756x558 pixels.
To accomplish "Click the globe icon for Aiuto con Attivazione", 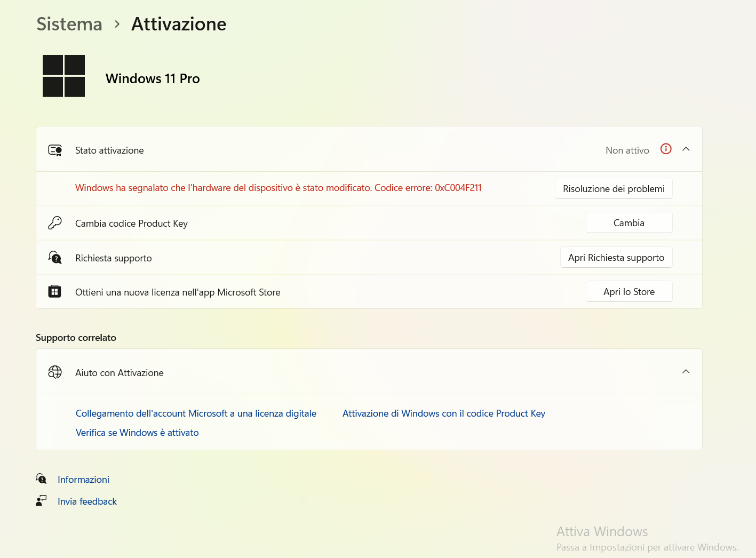I will click(55, 372).
